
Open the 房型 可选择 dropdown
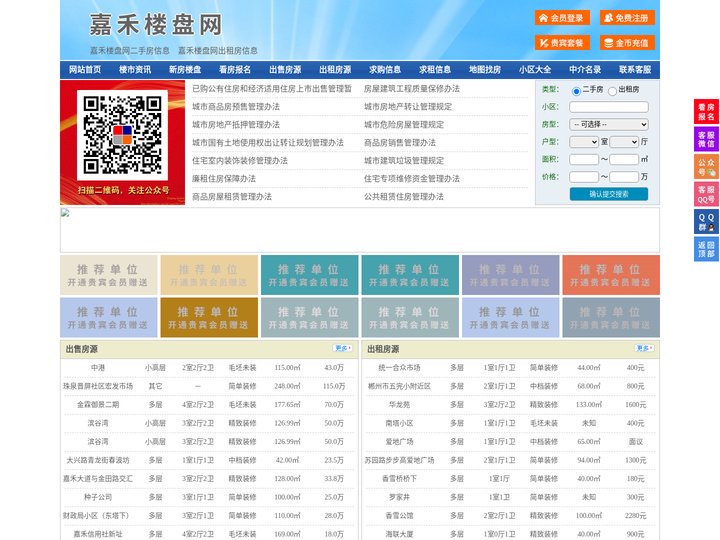point(609,124)
